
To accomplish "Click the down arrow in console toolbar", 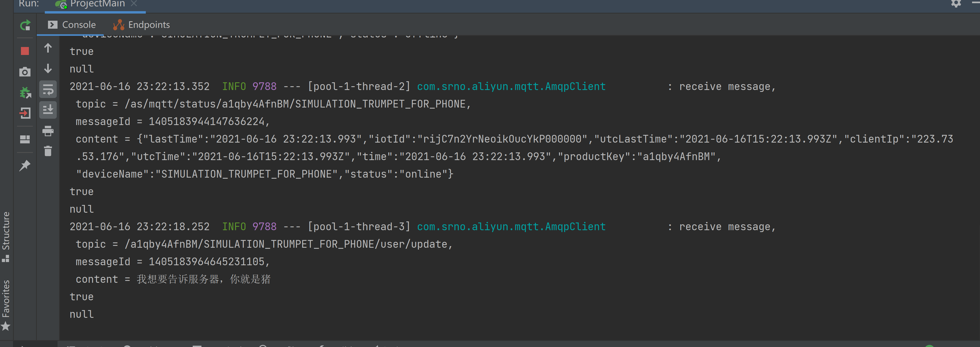I will coord(48,68).
